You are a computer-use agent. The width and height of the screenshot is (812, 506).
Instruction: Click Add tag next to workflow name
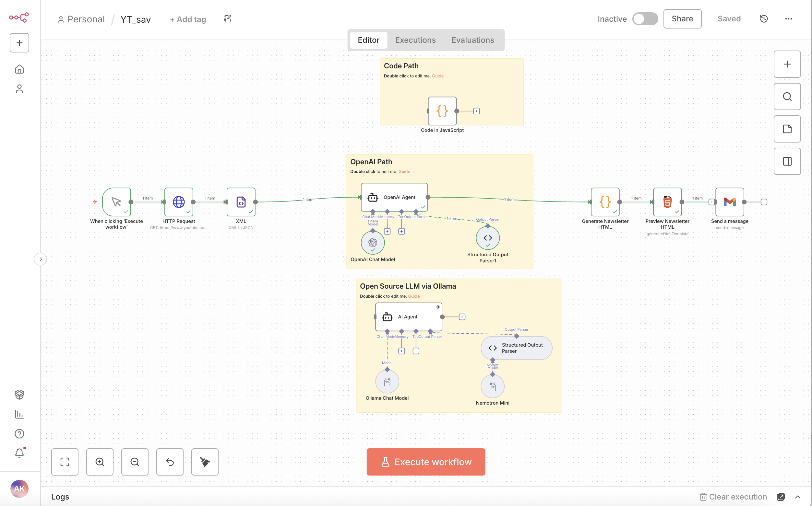(188, 19)
